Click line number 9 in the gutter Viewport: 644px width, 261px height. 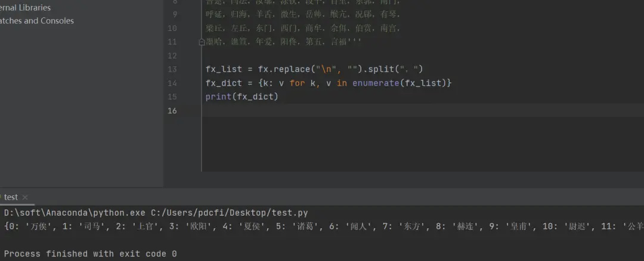click(x=175, y=14)
